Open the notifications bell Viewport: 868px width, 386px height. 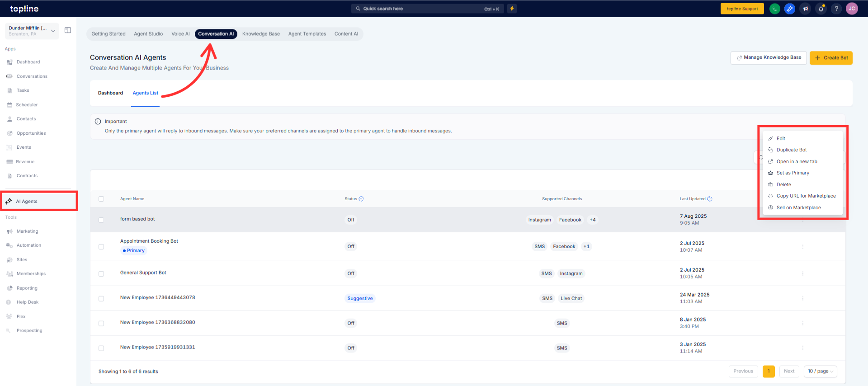click(821, 9)
